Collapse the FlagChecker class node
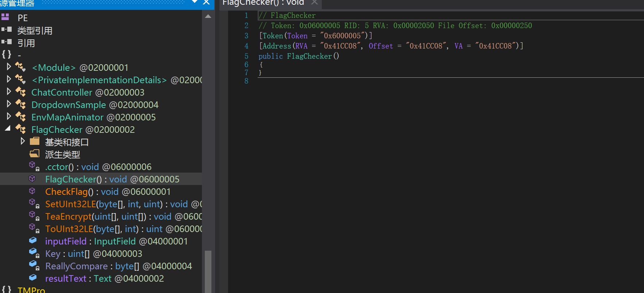 click(x=8, y=129)
